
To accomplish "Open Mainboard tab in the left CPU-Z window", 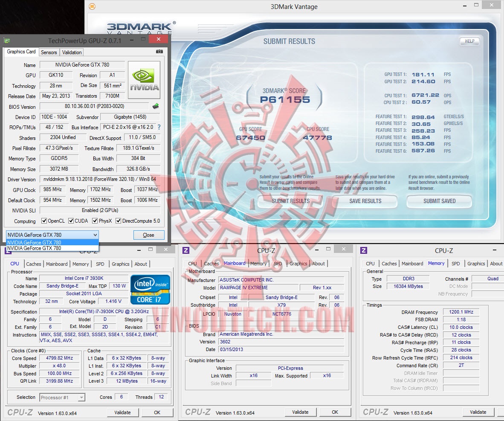I will click(x=57, y=264).
